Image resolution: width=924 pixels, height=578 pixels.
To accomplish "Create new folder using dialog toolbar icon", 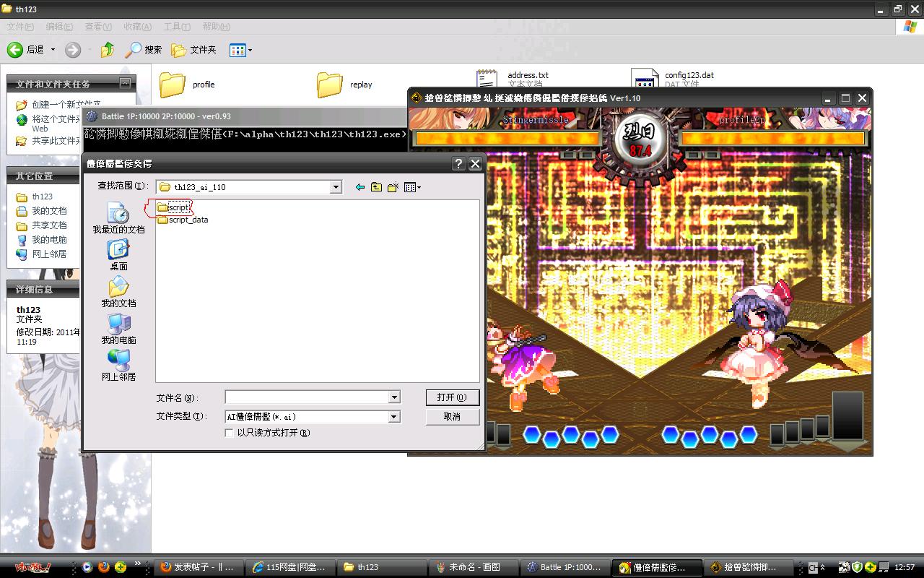I will coord(393,187).
